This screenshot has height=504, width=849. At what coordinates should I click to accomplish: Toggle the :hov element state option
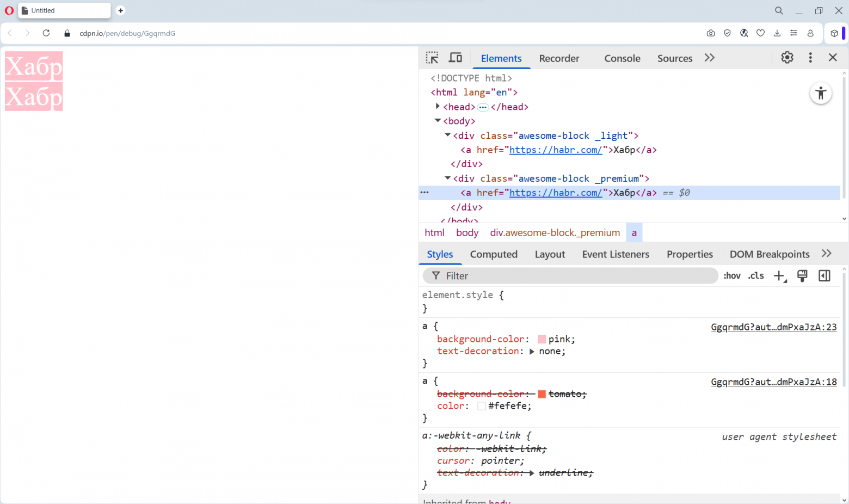[732, 276]
